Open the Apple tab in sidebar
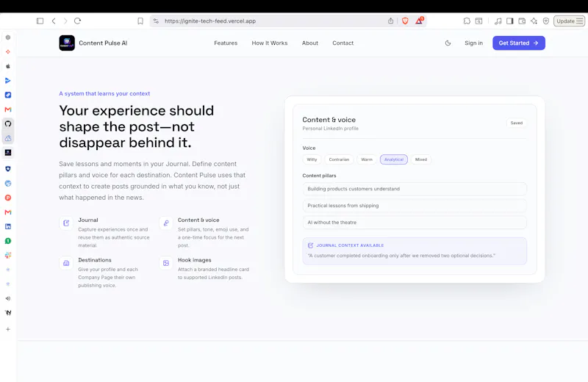Screen dimensions: 588x382 8,66
